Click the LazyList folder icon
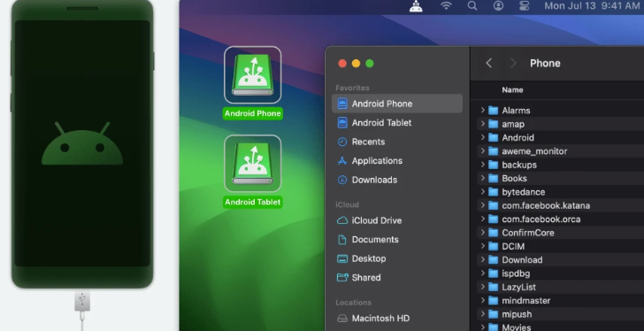The height and width of the screenshot is (331, 644). pyautogui.click(x=493, y=287)
